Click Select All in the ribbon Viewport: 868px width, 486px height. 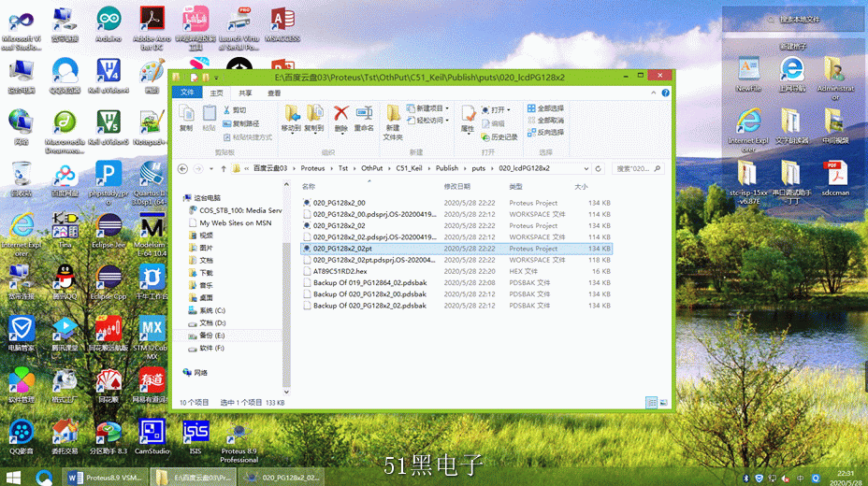pyautogui.click(x=546, y=108)
